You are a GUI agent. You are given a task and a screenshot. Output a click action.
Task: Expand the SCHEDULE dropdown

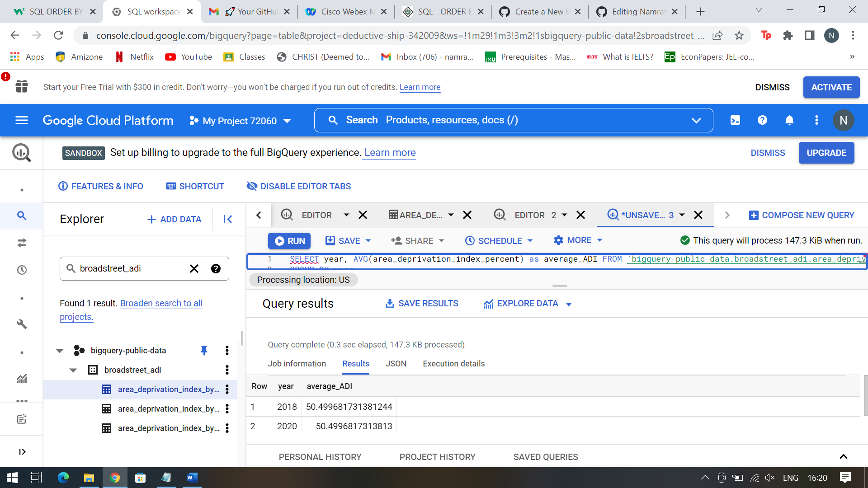pyautogui.click(x=530, y=241)
